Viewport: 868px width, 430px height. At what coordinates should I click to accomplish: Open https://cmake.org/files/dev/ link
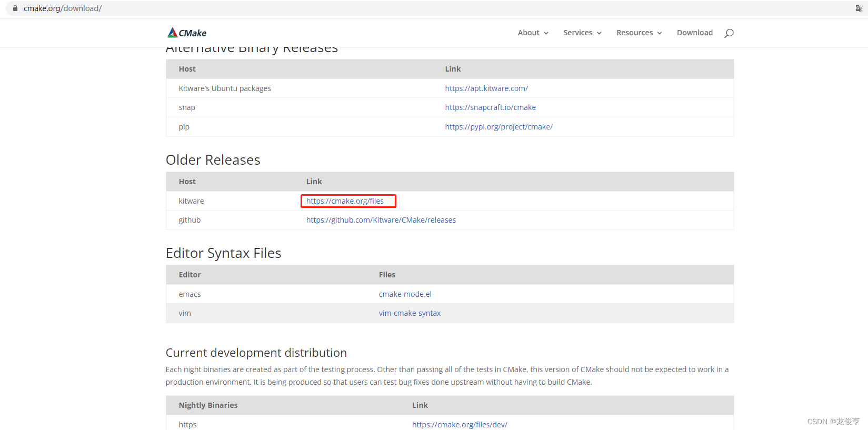click(460, 425)
